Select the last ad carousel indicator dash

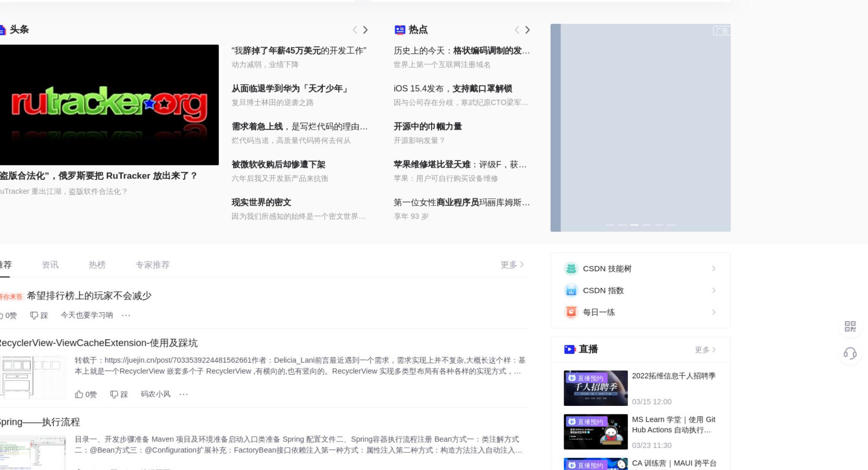(671, 225)
